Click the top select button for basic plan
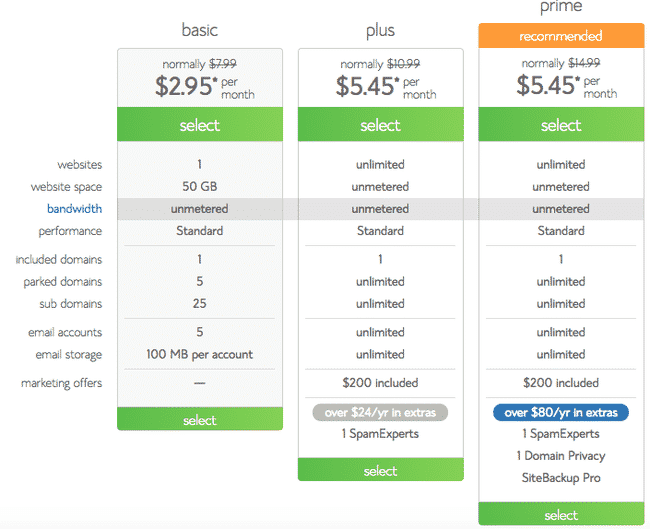 tap(200, 126)
